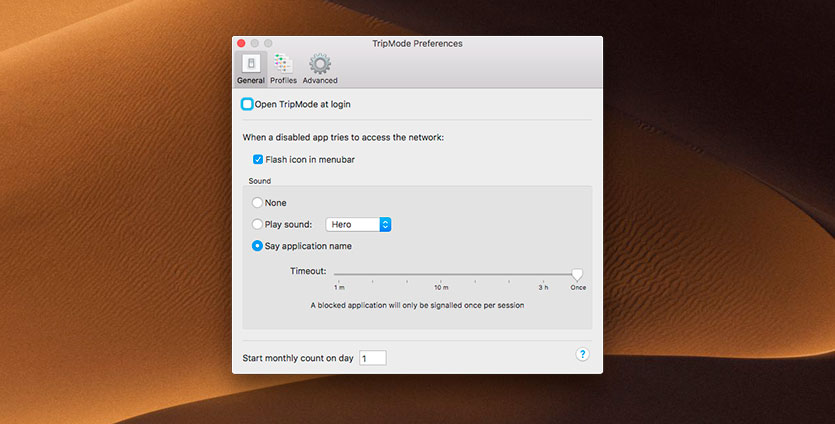
Task: Set Timeout slider to 1 m mark
Action: [339, 274]
